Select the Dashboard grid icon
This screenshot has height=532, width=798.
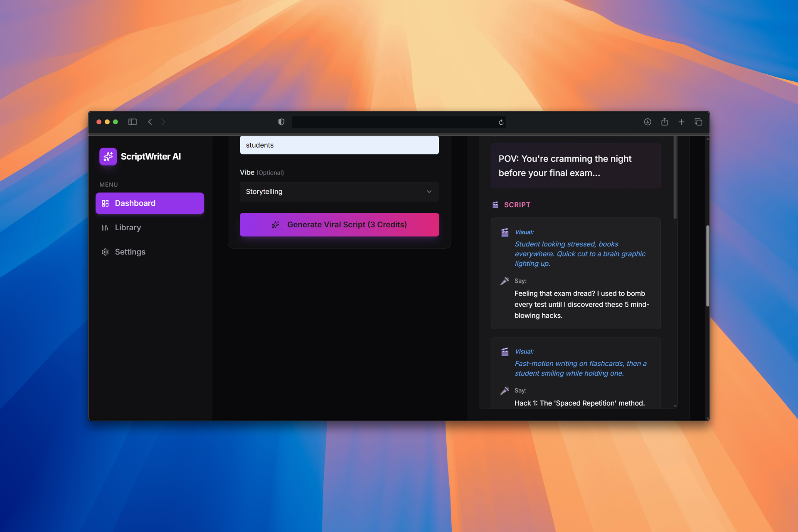tap(105, 203)
